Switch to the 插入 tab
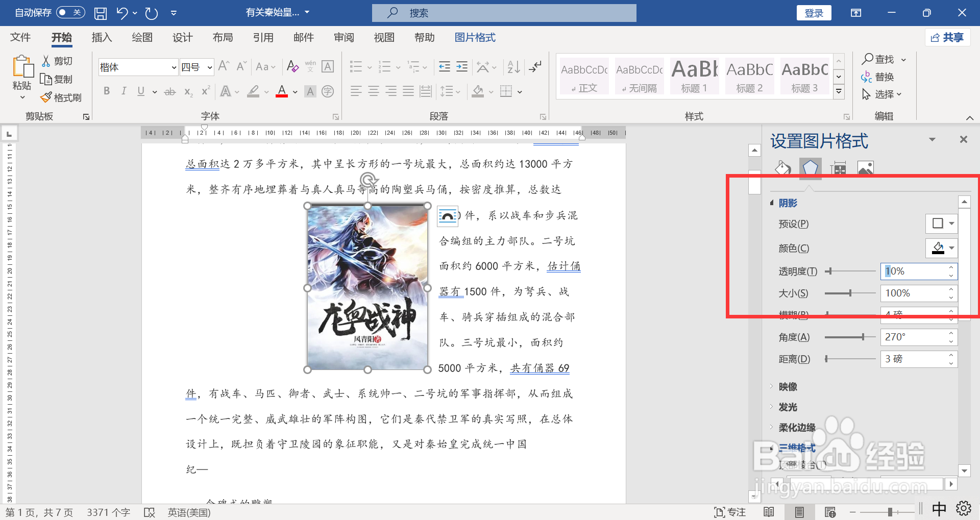Screen dimensions: 980x520 point(102,37)
